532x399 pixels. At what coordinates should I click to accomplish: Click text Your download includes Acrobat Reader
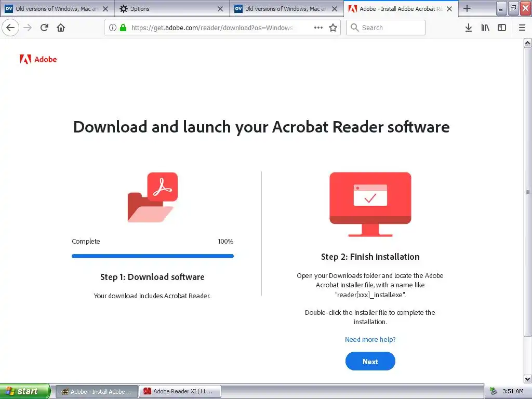(152, 296)
